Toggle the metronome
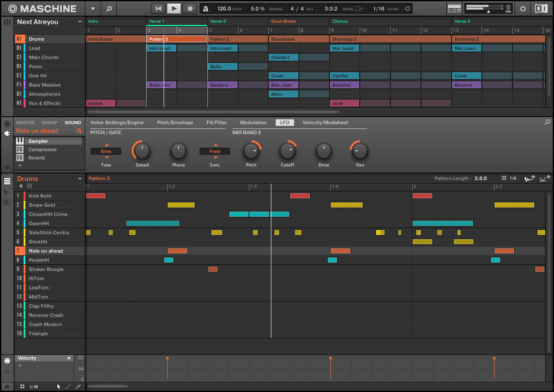Screen dimensions: 554x392 (206, 8)
